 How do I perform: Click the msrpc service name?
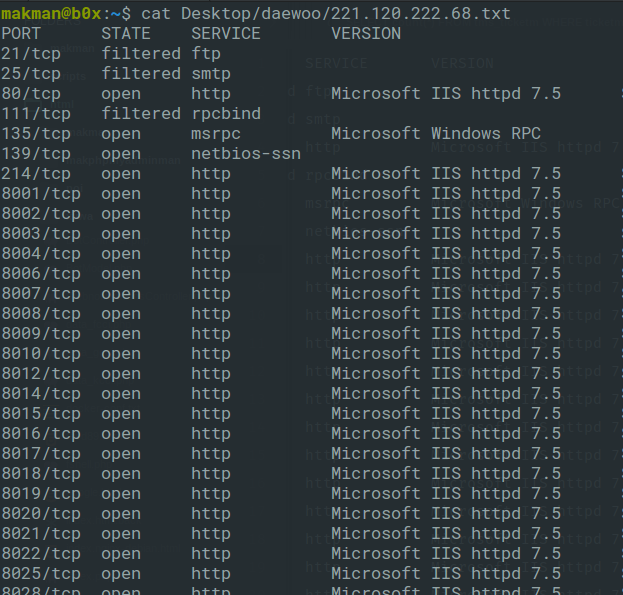(x=216, y=133)
